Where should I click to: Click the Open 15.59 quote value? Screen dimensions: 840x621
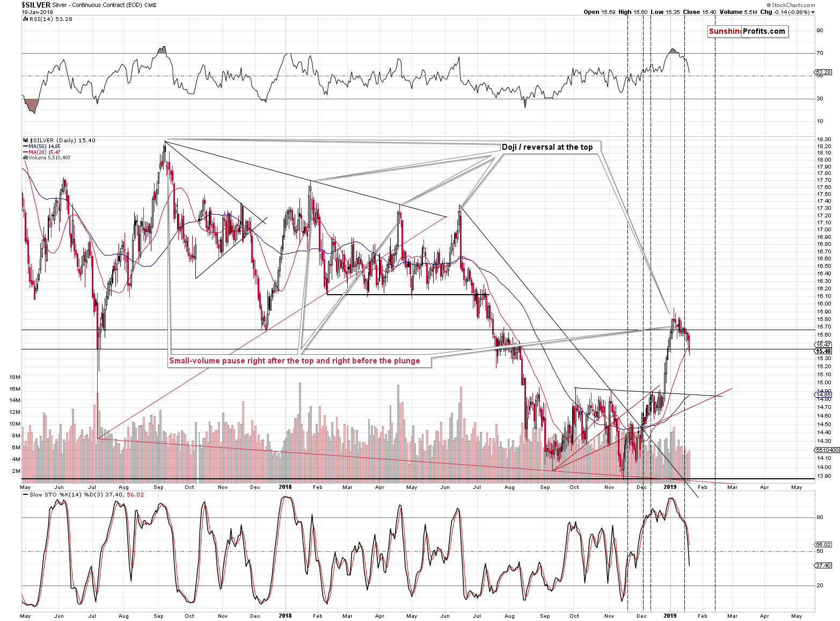coord(600,12)
